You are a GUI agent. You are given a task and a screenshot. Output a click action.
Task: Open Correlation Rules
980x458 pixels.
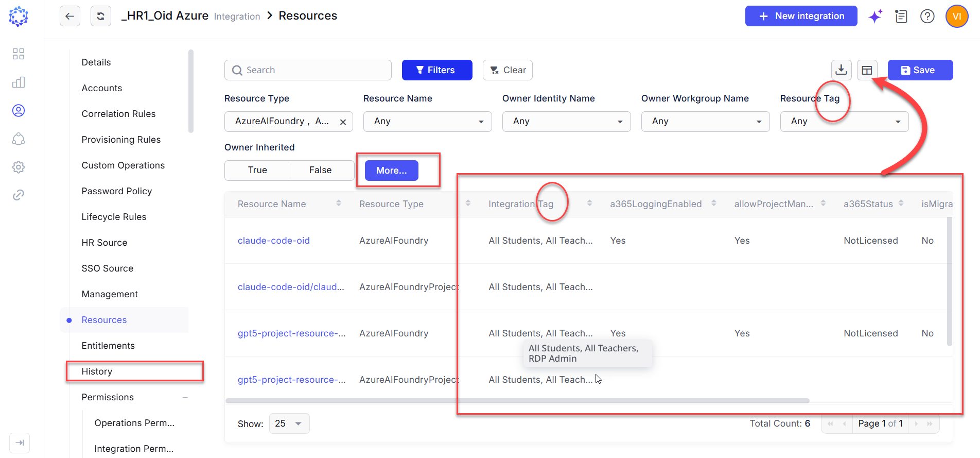point(118,114)
